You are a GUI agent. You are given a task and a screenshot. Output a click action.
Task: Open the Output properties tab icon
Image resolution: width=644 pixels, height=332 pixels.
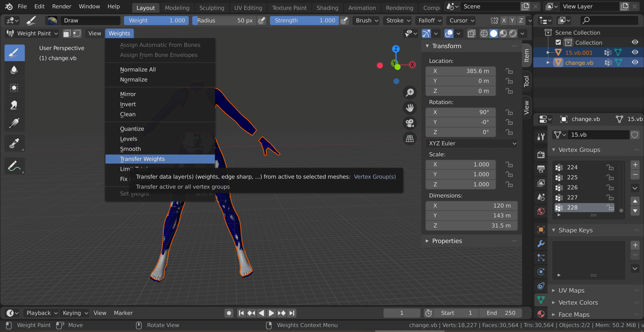[x=541, y=169]
